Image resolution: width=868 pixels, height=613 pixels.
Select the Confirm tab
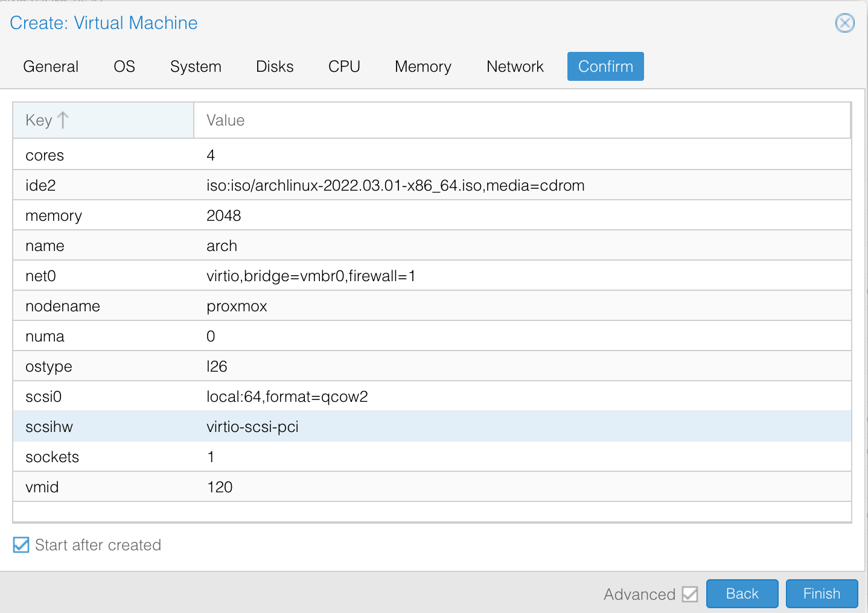605,66
